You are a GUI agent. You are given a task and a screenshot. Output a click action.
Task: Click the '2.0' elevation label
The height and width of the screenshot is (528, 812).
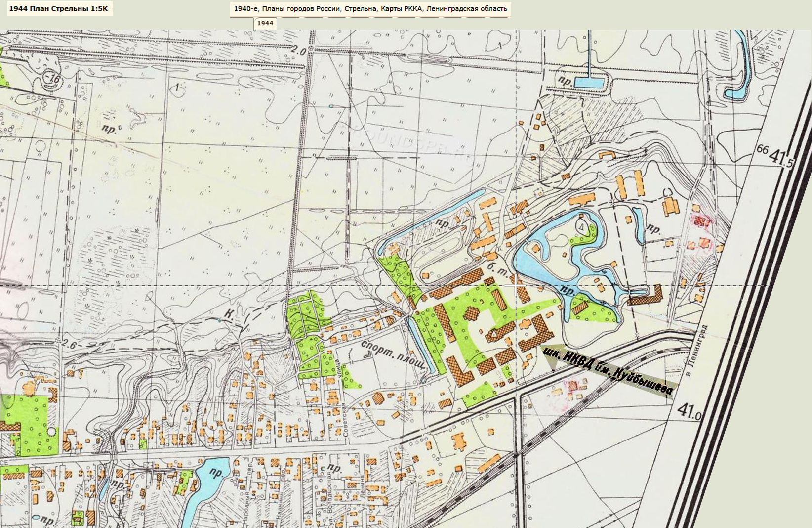(x=299, y=50)
